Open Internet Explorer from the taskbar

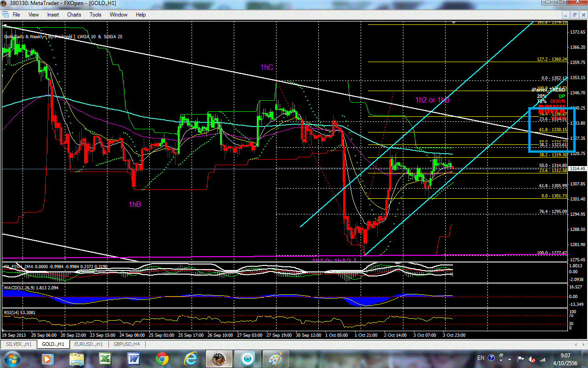190,358
